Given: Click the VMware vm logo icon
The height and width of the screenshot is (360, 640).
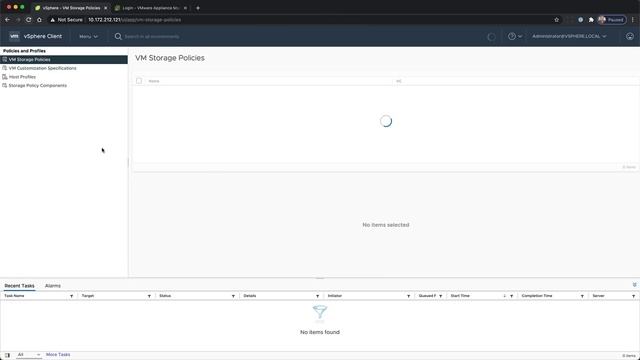Looking at the screenshot, I should pyautogui.click(x=14, y=36).
